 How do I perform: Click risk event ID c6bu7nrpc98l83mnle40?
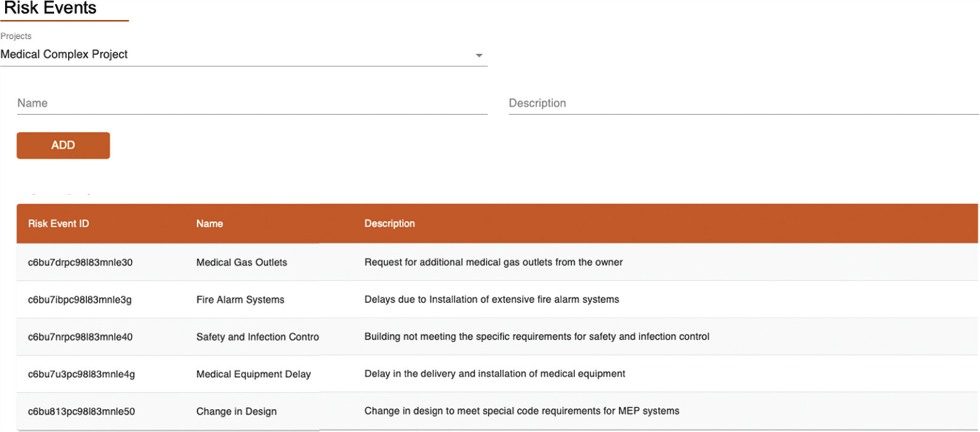coord(80,337)
